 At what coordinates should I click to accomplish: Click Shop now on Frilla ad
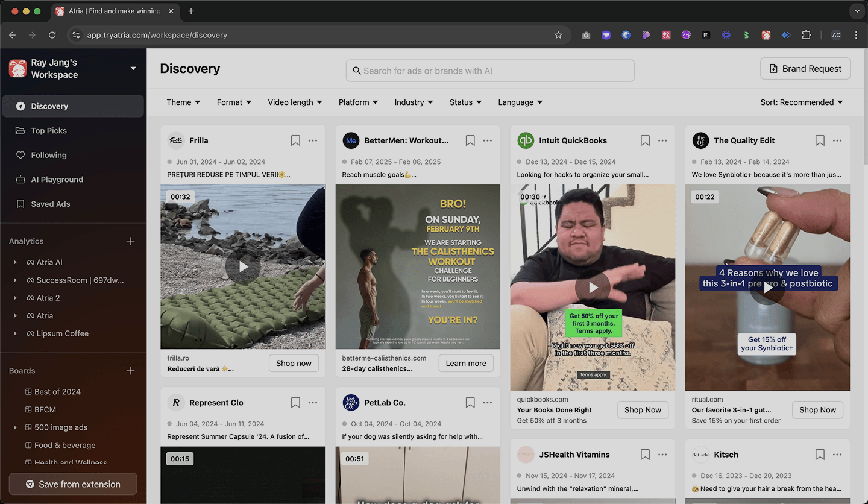(294, 364)
